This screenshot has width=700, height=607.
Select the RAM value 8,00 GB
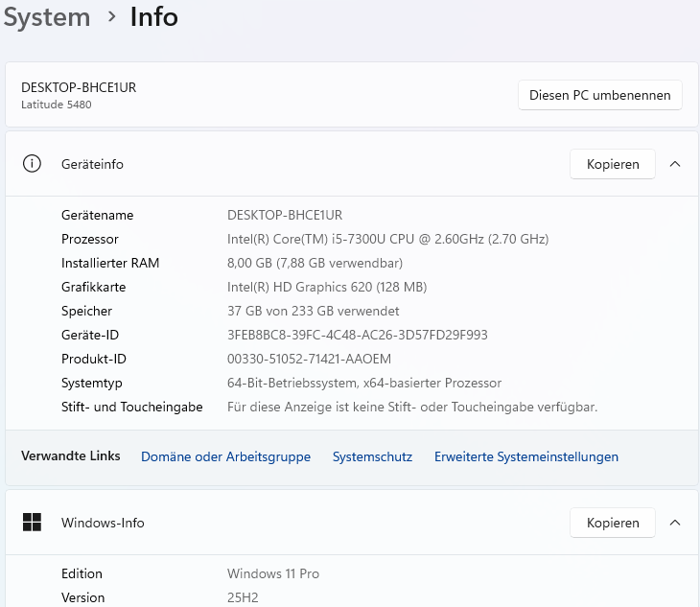315,263
